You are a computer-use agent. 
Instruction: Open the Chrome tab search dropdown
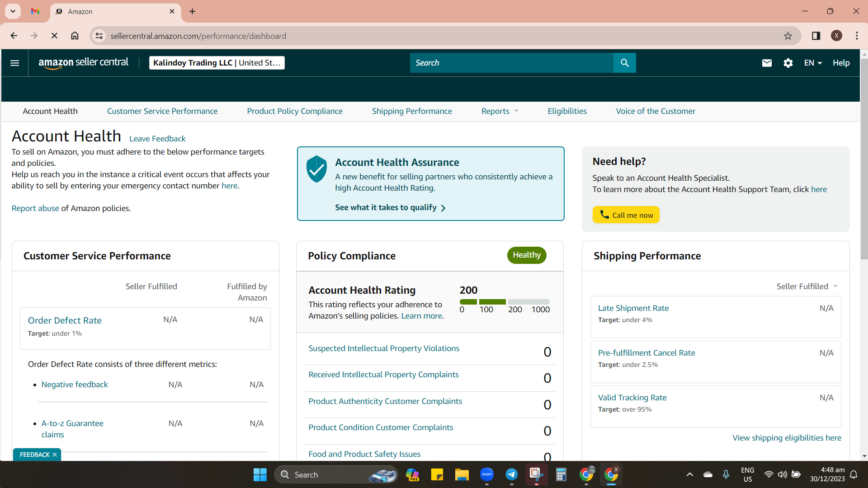click(13, 11)
